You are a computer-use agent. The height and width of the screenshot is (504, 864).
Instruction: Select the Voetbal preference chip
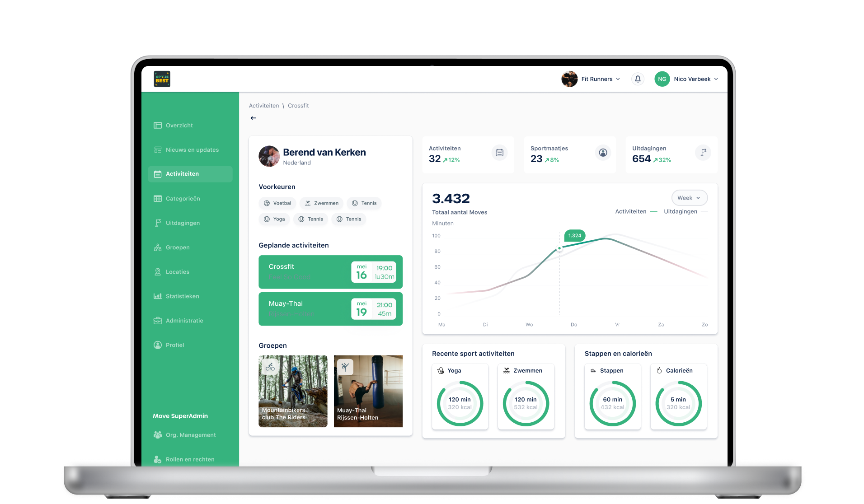(277, 203)
